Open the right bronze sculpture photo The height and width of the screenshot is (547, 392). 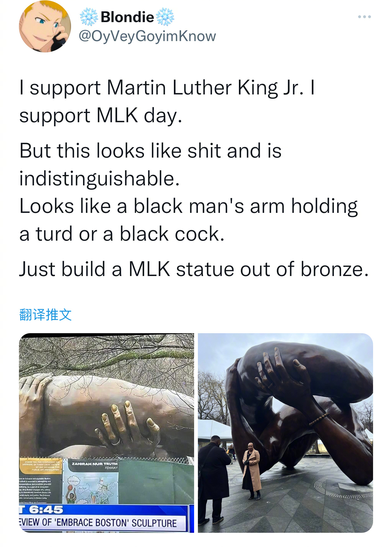(x=285, y=433)
